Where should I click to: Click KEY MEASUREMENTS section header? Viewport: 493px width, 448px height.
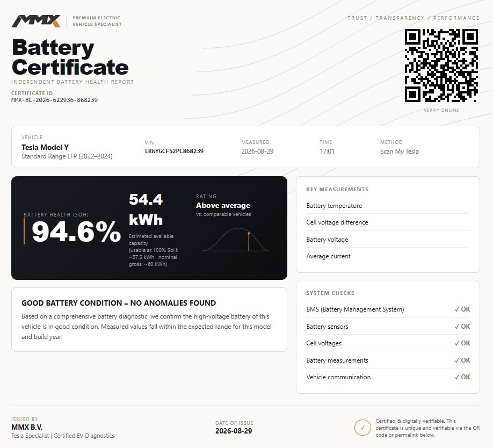click(x=337, y=189)
